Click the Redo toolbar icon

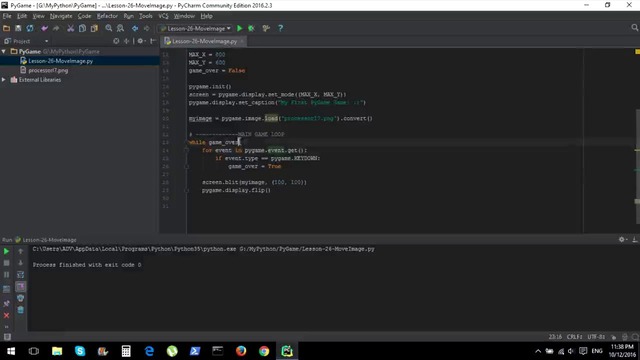coord(56,28)
